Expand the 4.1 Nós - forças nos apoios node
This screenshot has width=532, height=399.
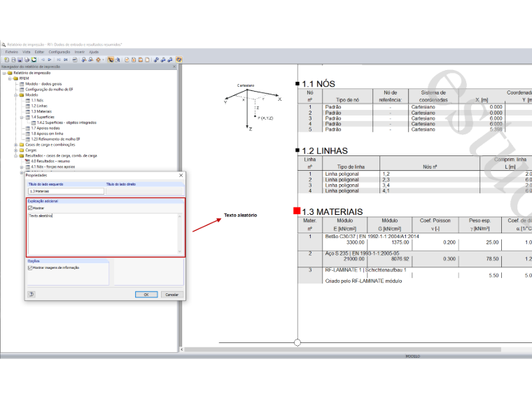click(x=22, y=167)
